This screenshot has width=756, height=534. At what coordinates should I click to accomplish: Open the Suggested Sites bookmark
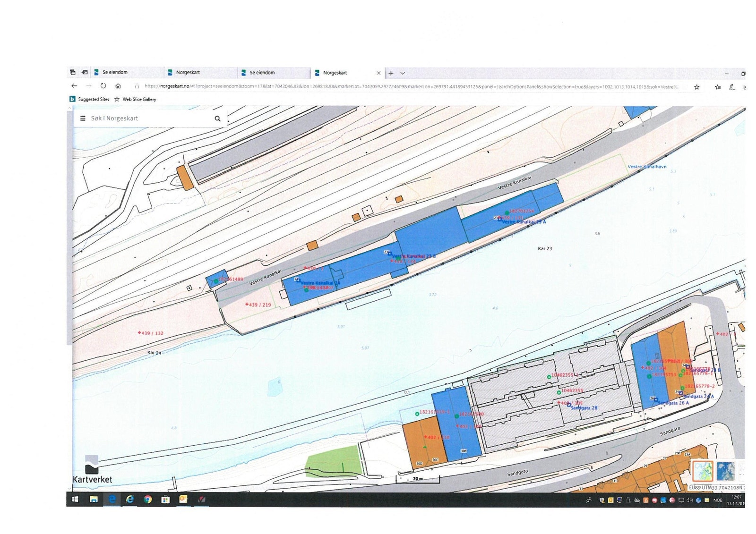click(x=89, y=99)
